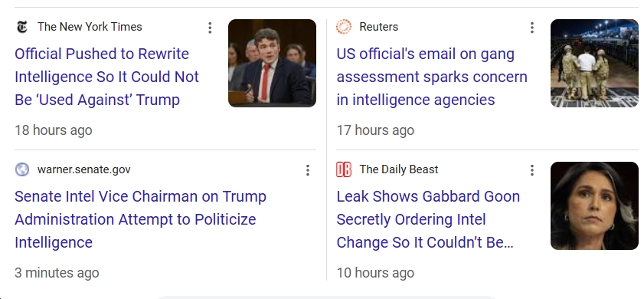Click 'The New York Times' source name

click(90, 27)
